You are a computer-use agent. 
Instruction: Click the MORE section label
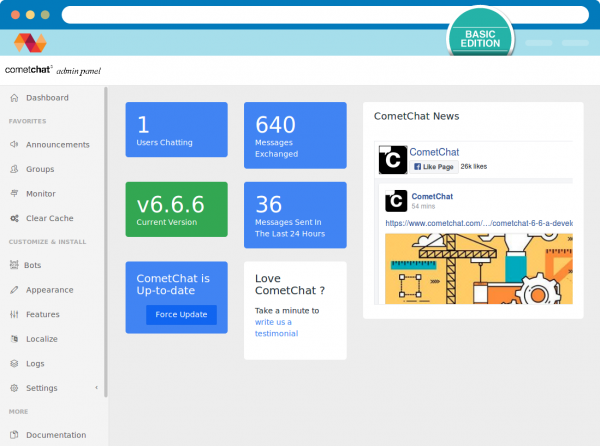pyautogui.click(x=18, y=412)
